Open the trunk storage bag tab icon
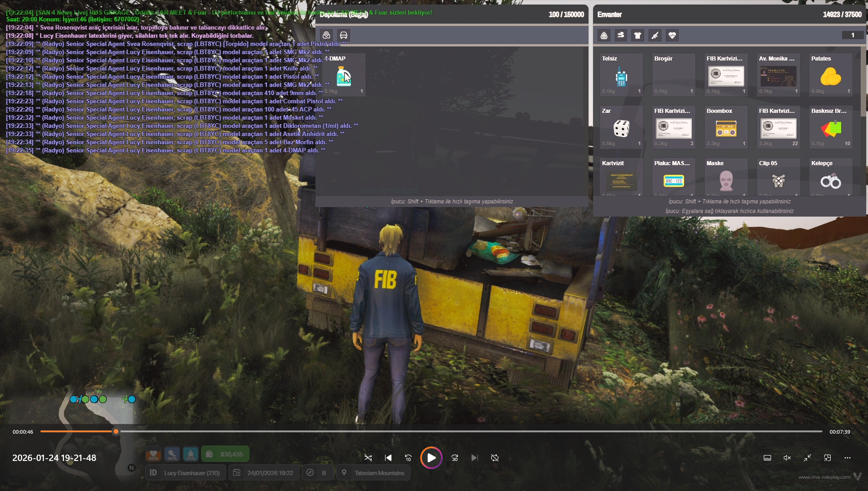 [x=326, y=35]
